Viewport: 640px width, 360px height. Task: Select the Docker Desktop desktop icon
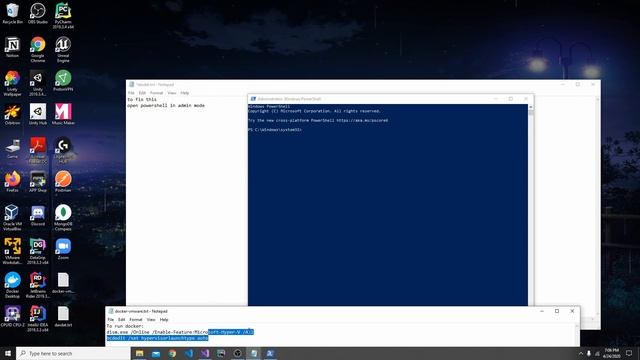[x=12, y=285]
